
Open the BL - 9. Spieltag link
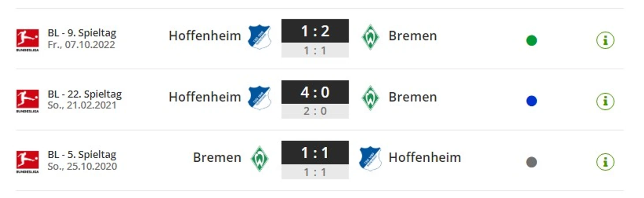pos(82,33)
